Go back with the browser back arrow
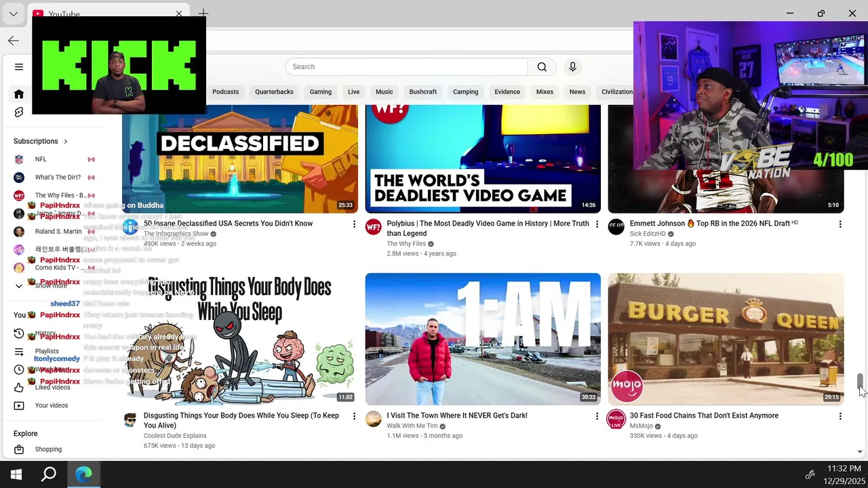Viewport: 868px width, 488px height. click(14, 41)
